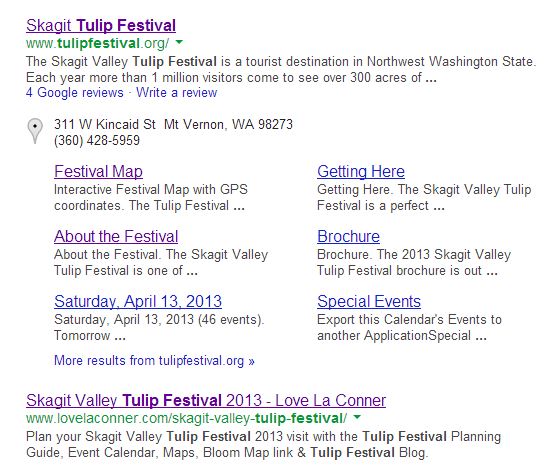This screenshot has width=550, height=476.
Task: Click the Skagit Valley Tulip Festival description snippet
Action: coord(281,69)
